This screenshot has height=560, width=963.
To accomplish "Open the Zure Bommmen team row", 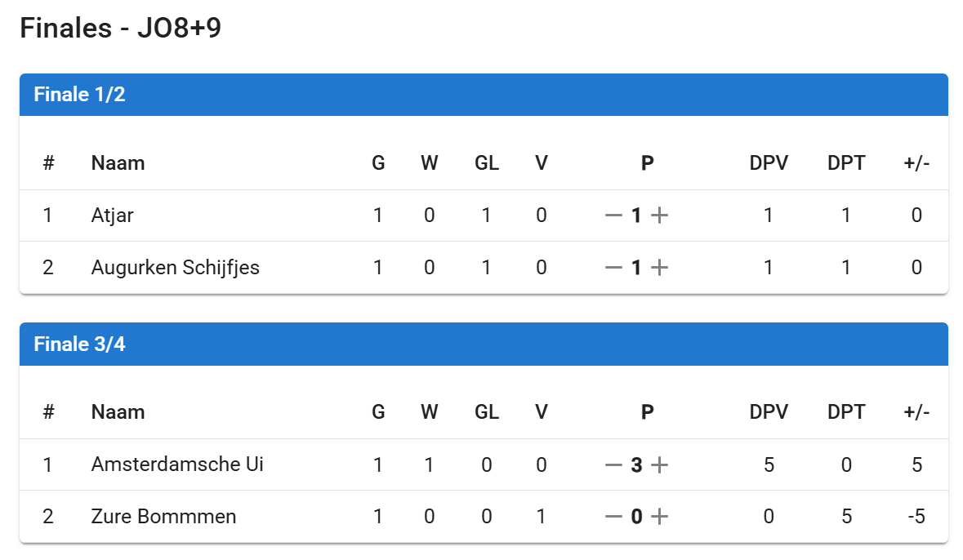I will click(x=163, y=517).
